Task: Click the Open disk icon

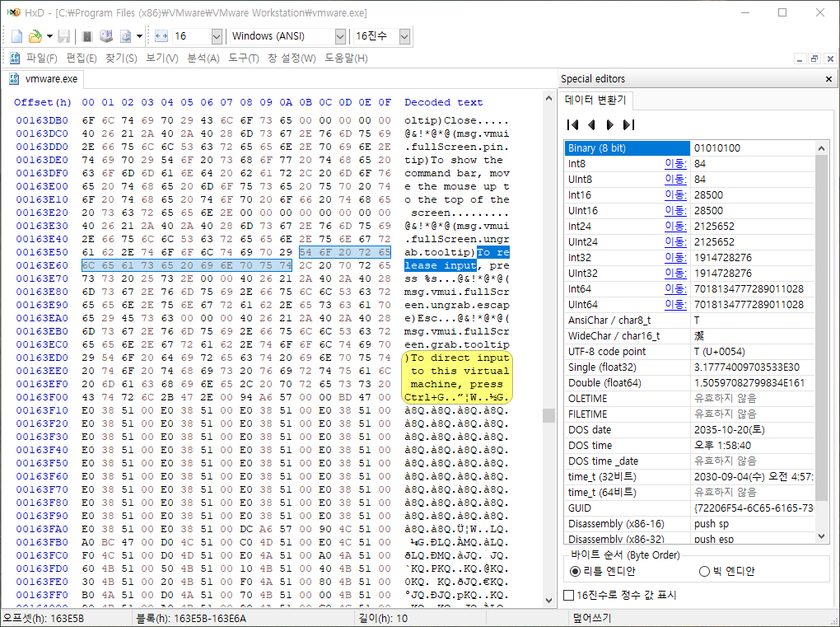Action: tap(106, 36)
